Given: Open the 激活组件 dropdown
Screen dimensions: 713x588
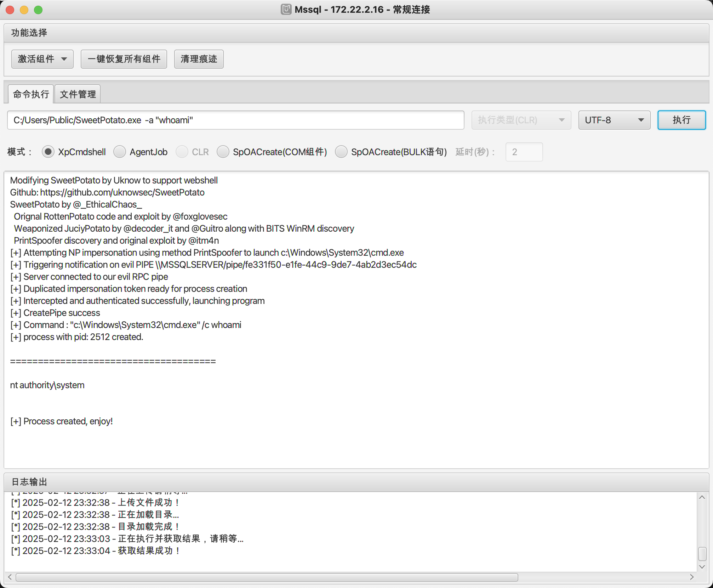Looking at the screenshot, I should tap(42, 59).
